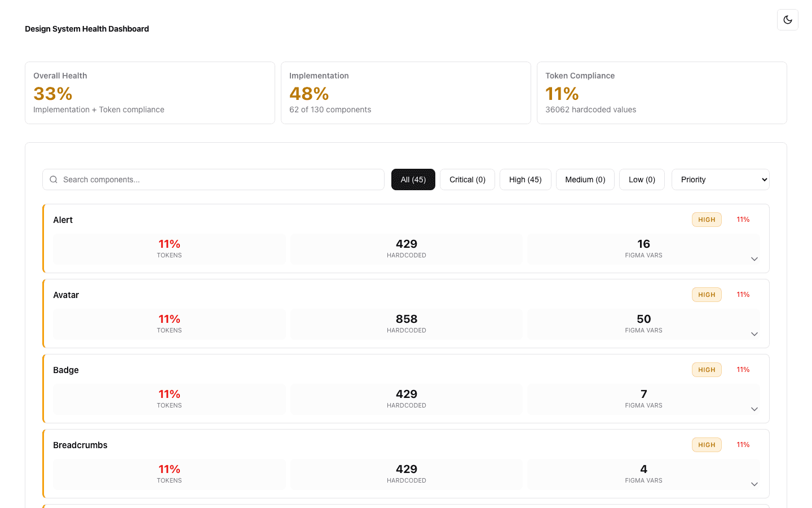Viewport: 812px width, 508px height.
Task: Click the HIGH badge on Breadcrumbs
Action: (707, 445)
